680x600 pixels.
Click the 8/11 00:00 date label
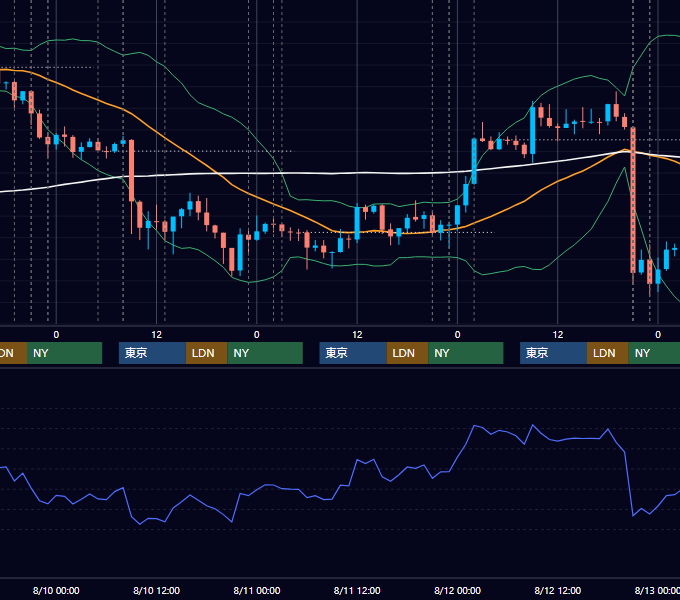tap(257, 590)
